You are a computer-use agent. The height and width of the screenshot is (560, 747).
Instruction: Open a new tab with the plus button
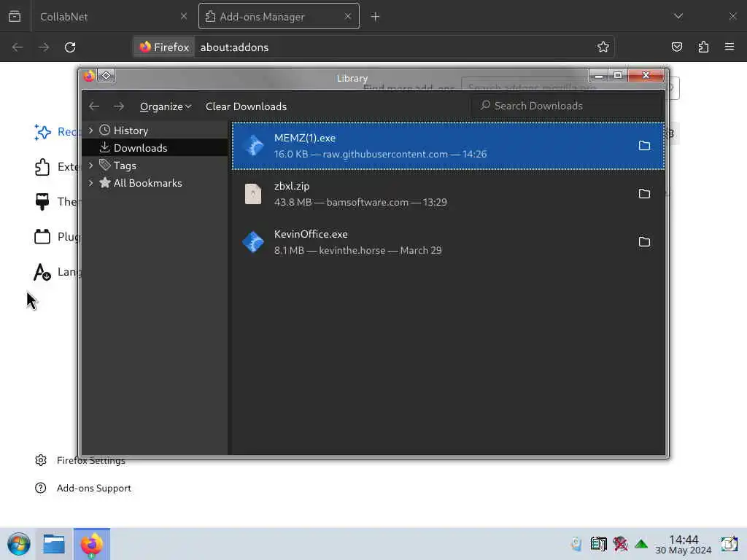[376, 17]
